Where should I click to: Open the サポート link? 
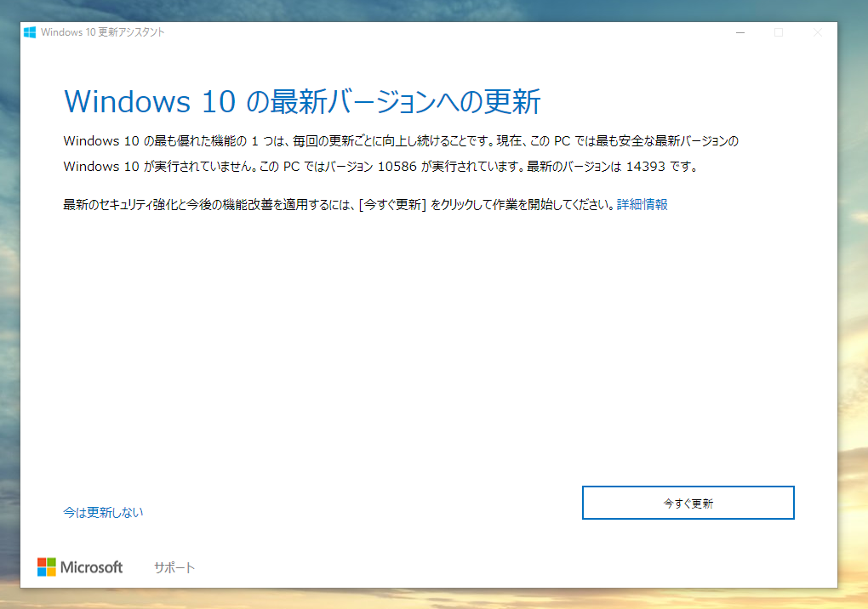pos(174,567)
